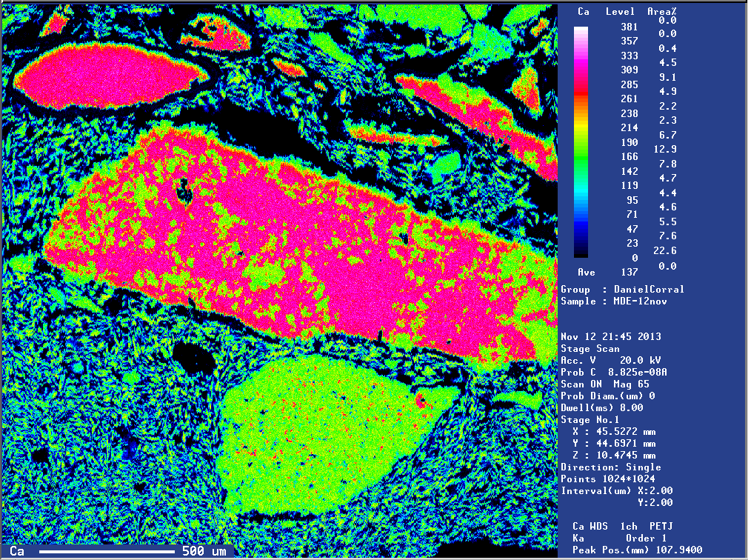Click the area percentage "4.4"
This screenshot has width=748, height=560.
667,193
